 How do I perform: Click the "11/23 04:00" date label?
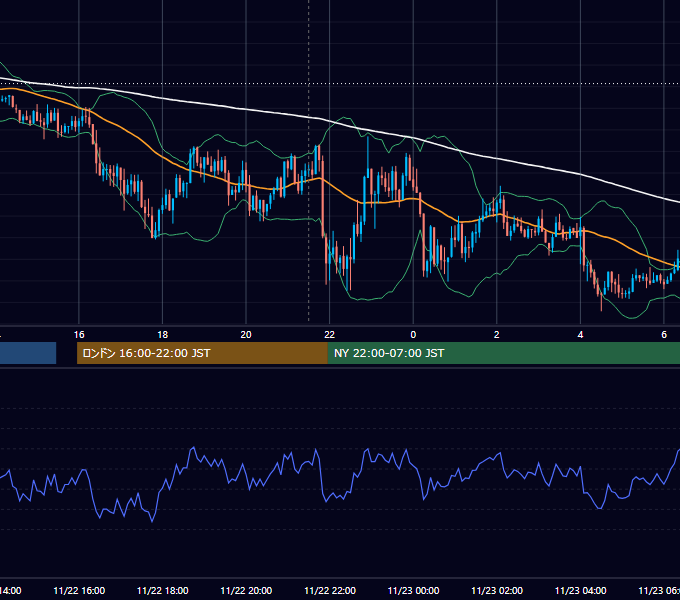click(x=580, y=590)
